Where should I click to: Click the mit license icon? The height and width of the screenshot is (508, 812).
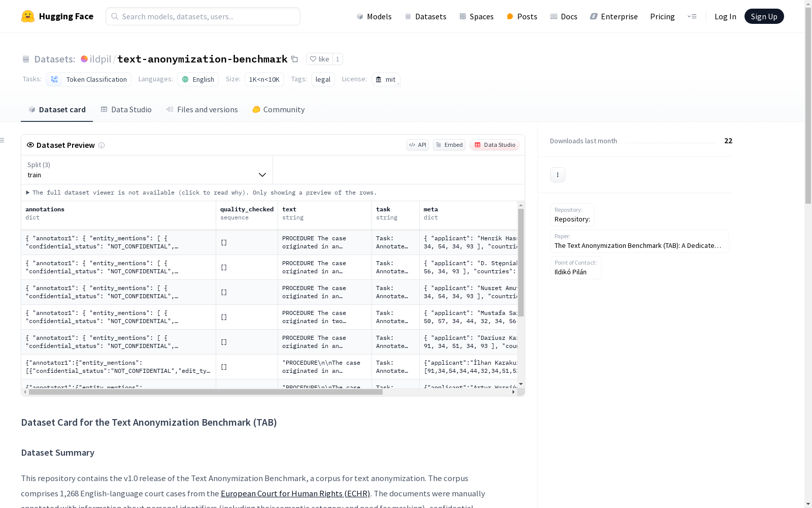click(379, 79)
